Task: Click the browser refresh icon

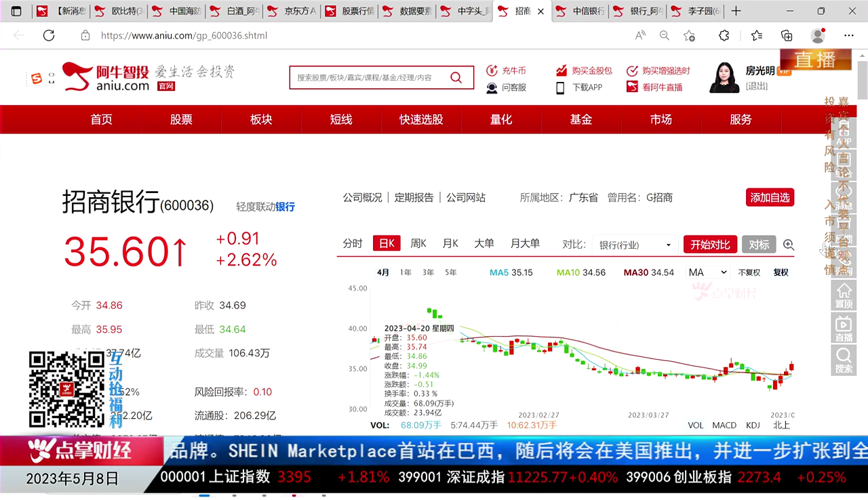Action: pyautogui.click(x=49, y=36)
